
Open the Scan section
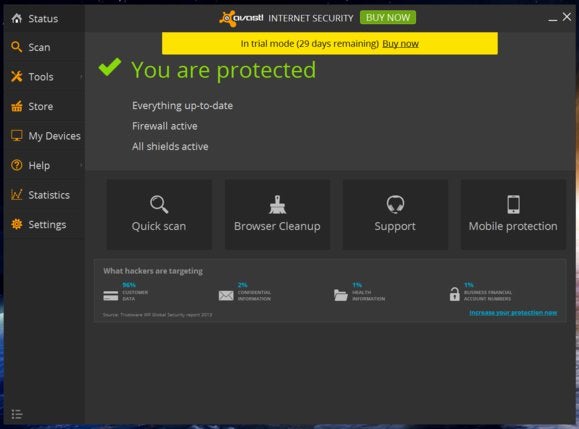coord(44,47)
